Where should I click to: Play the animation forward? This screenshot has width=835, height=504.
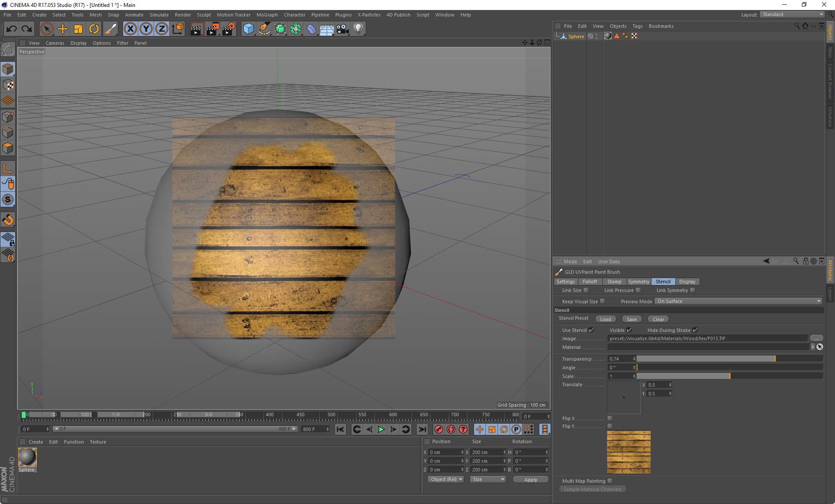click(x=381, y=429)
